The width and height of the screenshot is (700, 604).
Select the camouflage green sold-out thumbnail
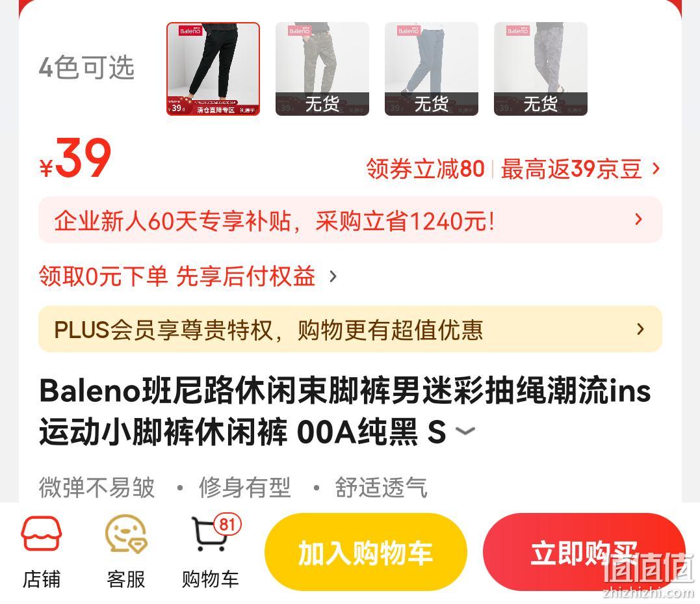(x=322, y=69)
